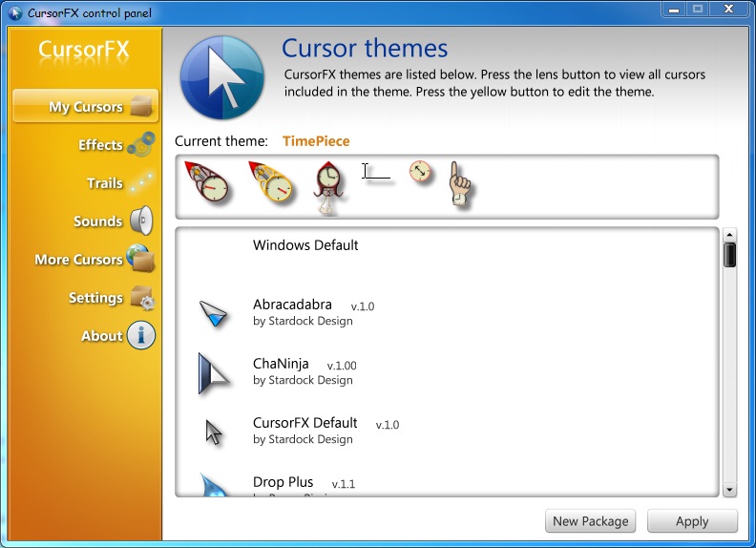This screenshot has width=756, height=548.
Task: Click the gear box icon beside Settings
Action: click(143, 297)
